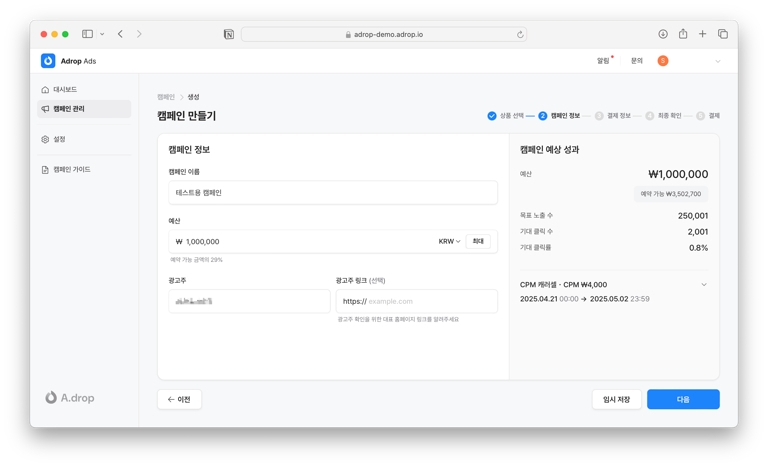Screen dimensions: 768x467
Task: Open Safari downloads icon
Action: [x=663, y=34]
